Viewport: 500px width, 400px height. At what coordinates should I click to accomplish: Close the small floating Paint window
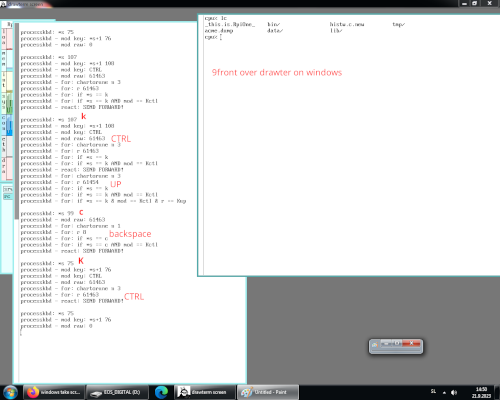tap(412, 343)
